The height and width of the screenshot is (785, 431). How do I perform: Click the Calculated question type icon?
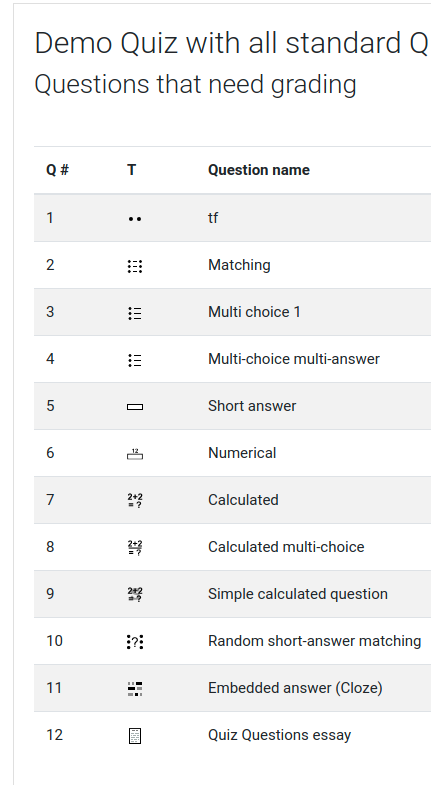pyautogui.click(x=135, y=501)
